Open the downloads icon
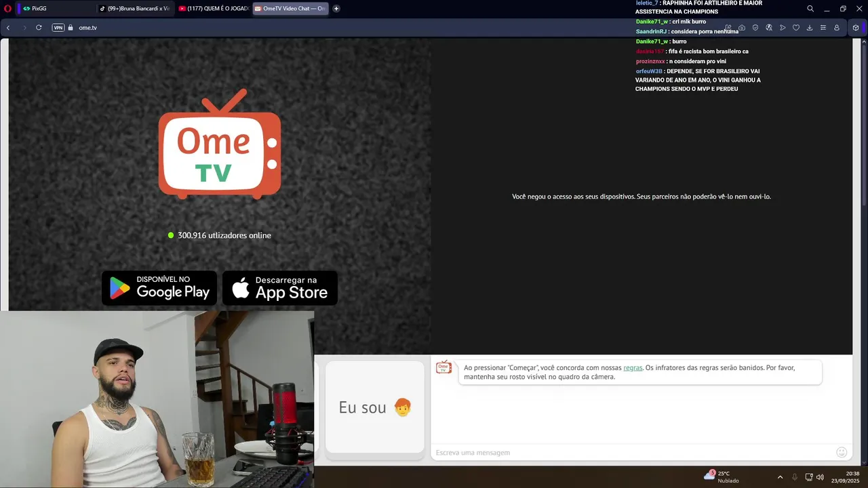 [x=810, y=28]
